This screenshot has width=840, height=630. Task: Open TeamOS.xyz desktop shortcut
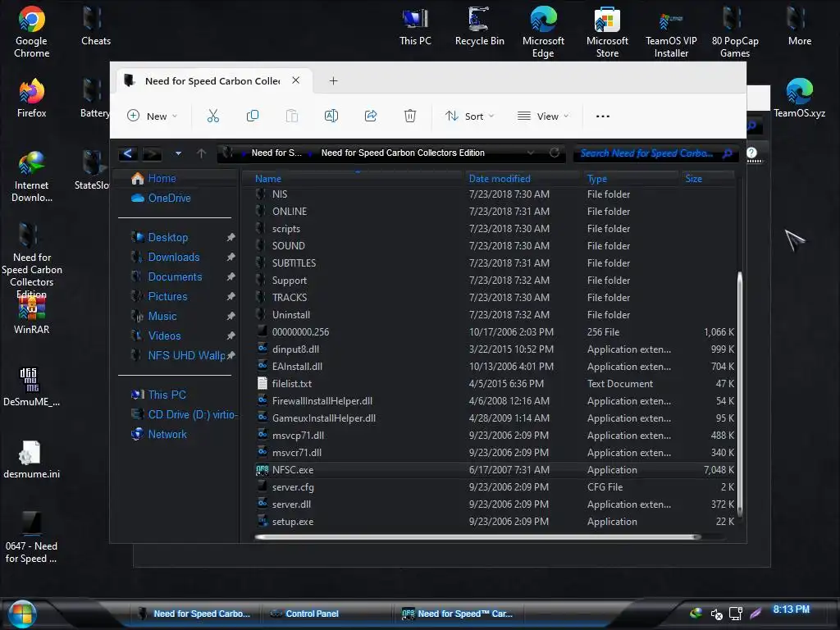[799, 98]
